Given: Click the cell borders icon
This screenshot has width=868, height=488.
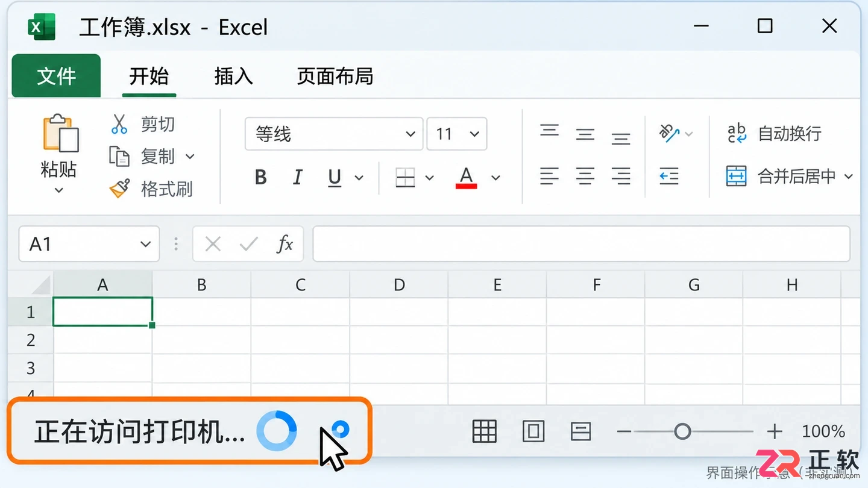Looking at the screenshot, I should [405, 177].
